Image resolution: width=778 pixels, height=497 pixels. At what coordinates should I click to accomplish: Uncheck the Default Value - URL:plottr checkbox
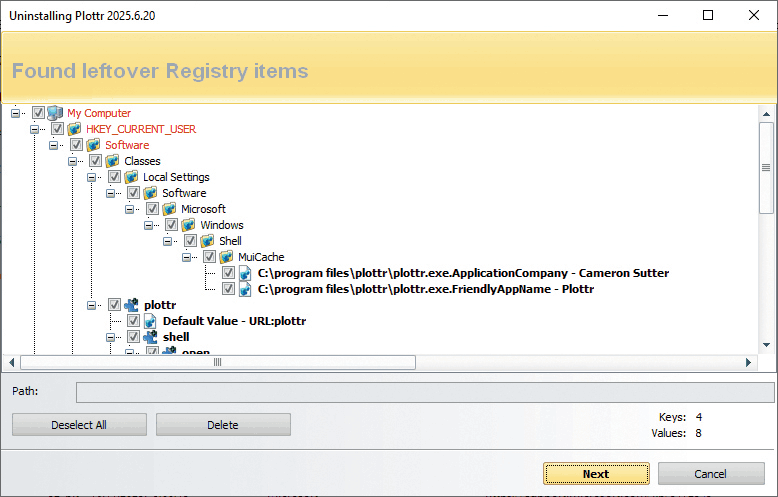[x=133, y=321]
